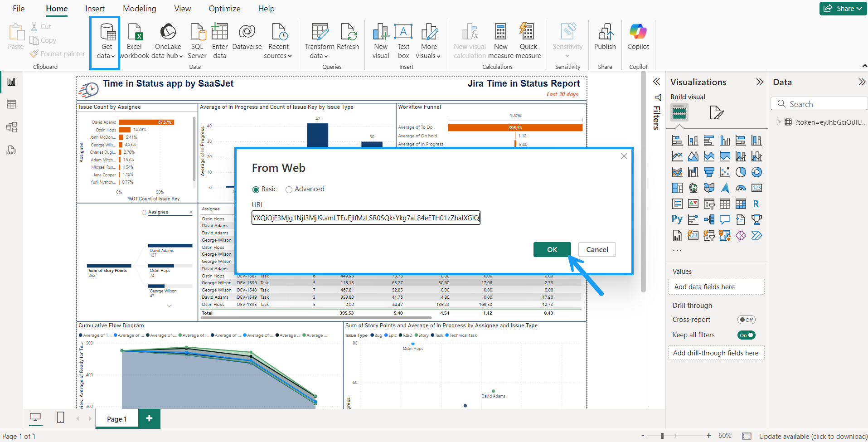Image resolution: width=868 pixels, height=442 pixels.
Task: Click the zoom slider handle
Action: [x=662, y=436]
